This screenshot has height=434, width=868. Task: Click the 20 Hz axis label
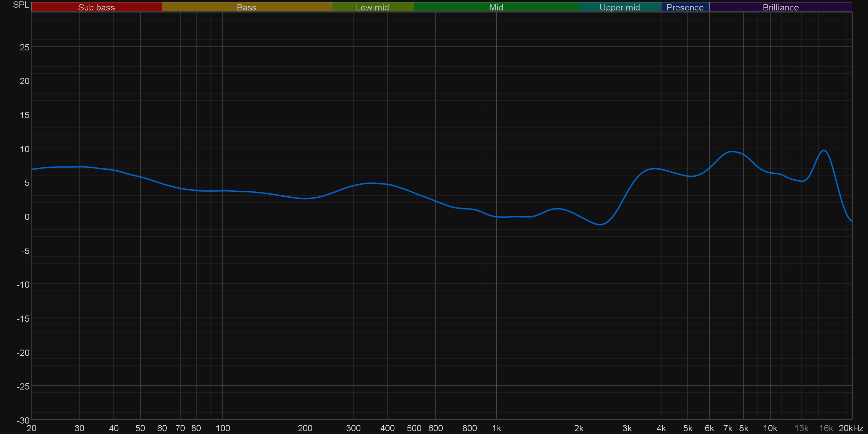[31, 428]
